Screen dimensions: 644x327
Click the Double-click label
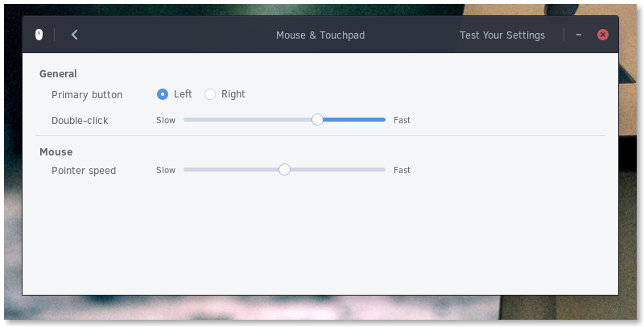point(80,120)
